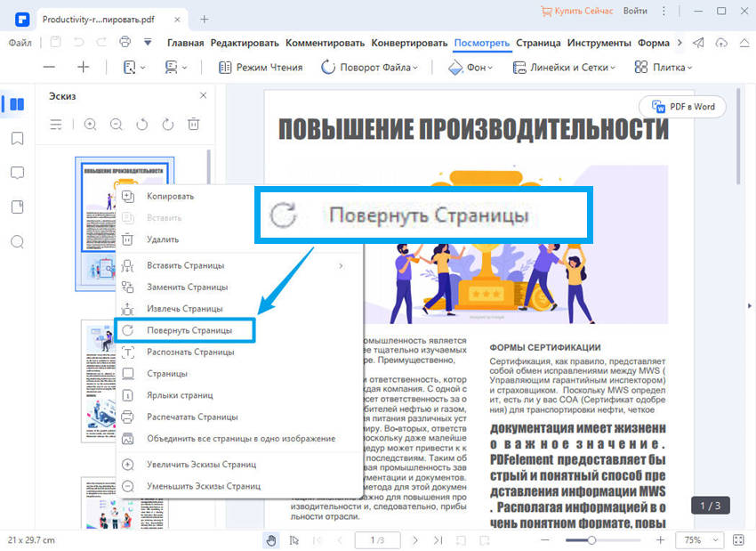Open the Плитка tile dropdown
The height and width of the screenshot is (551, 756).
[x=664, y=67]
